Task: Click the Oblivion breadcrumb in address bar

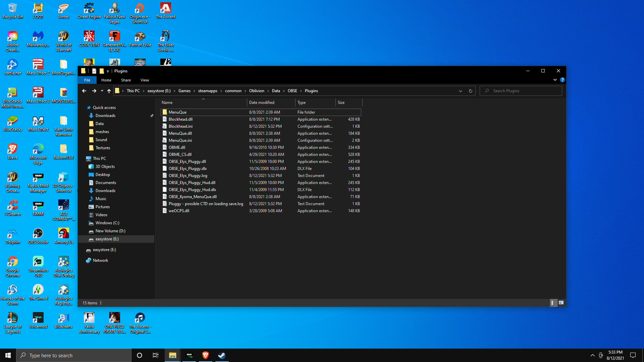Action: [257, 91]
